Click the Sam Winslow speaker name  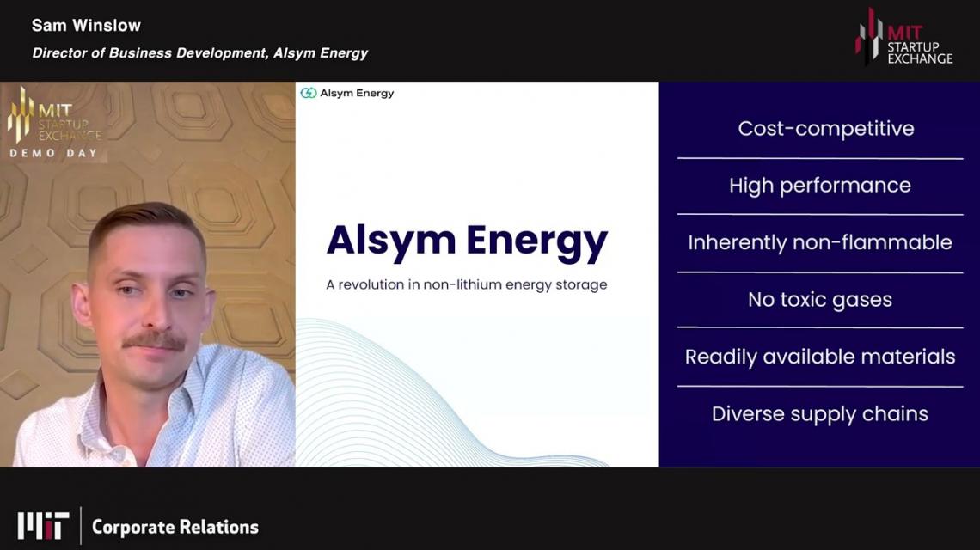[x=86, y=26]
